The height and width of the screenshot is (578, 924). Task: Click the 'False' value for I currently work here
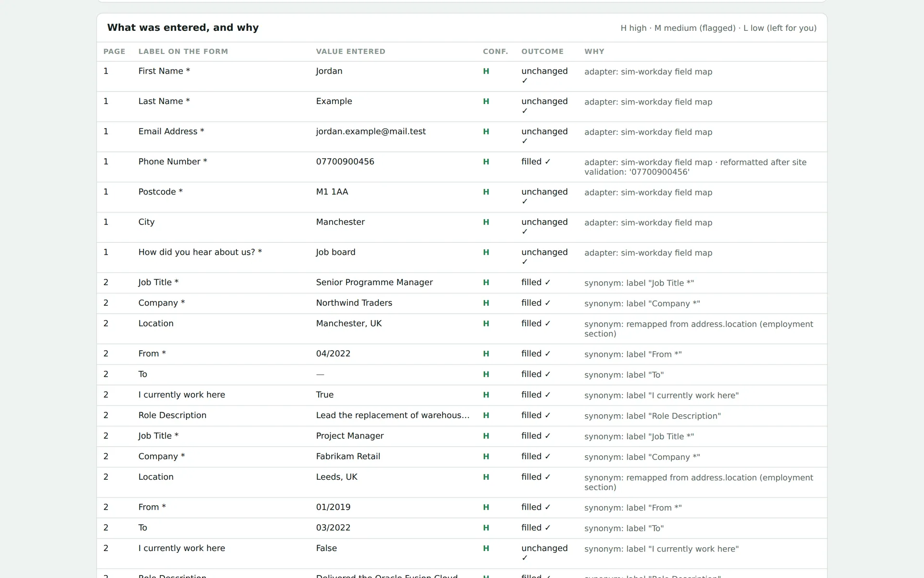[x=326, y=548]
